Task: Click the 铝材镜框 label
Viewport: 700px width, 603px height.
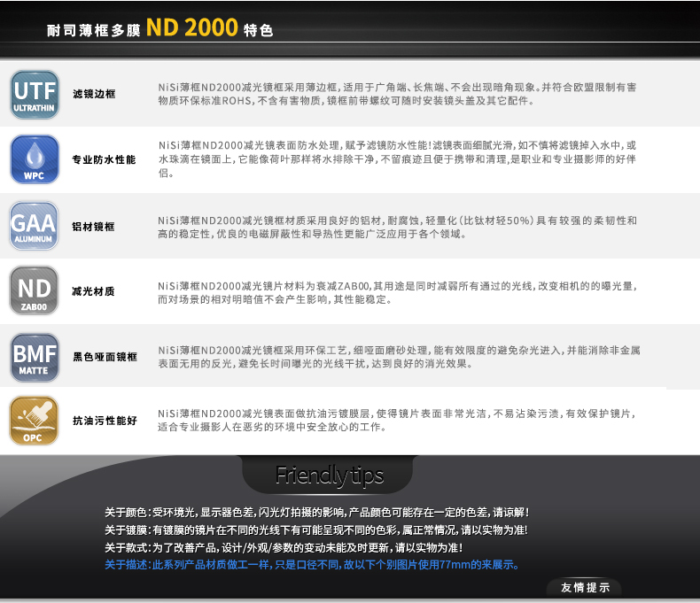Action: click(93, 227)
